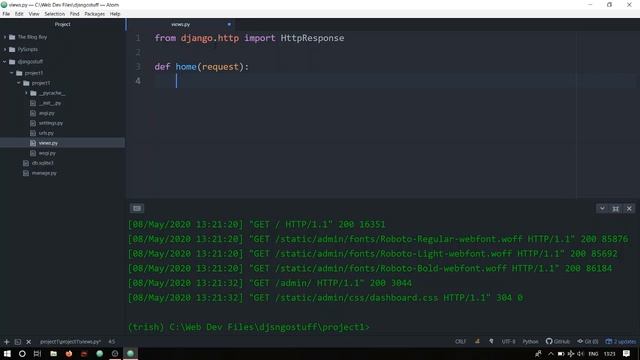Open Firefox on taskbar
640x360 pixels.
(x=69, y=353)
